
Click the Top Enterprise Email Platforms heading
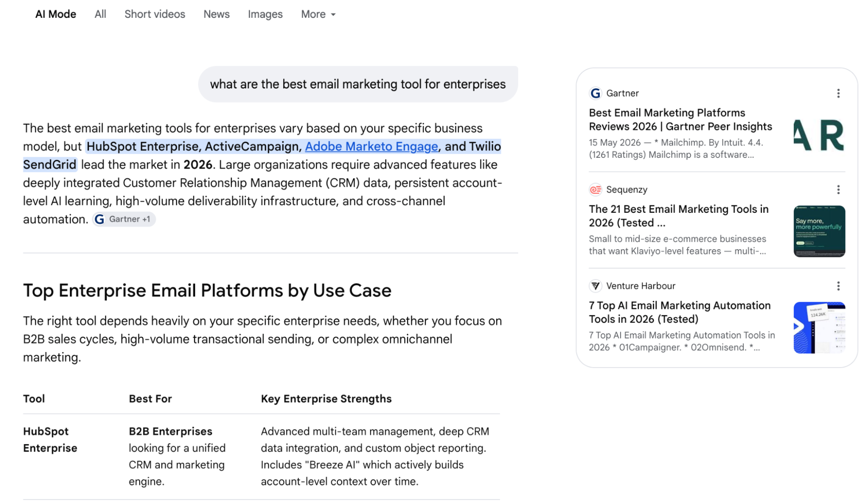tap(207, 290)
